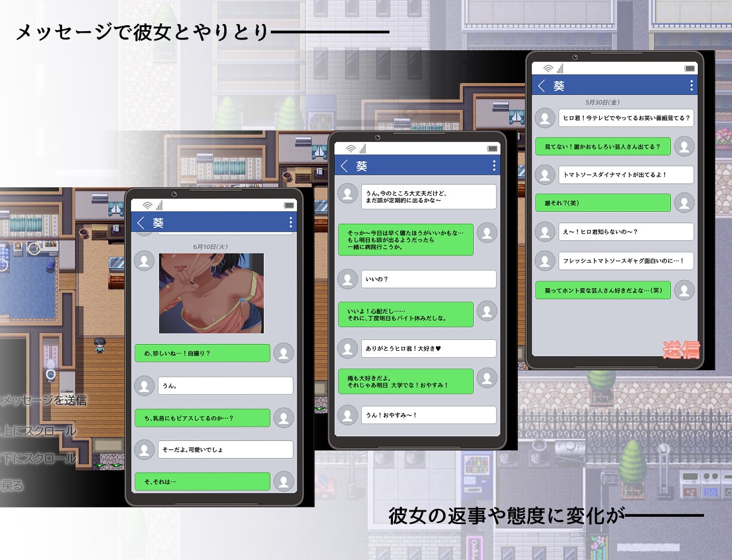The image size is (732, 560).
Task: Open three-dot menu on right phone
Action: pyautogui.click(x=691, y=86)
